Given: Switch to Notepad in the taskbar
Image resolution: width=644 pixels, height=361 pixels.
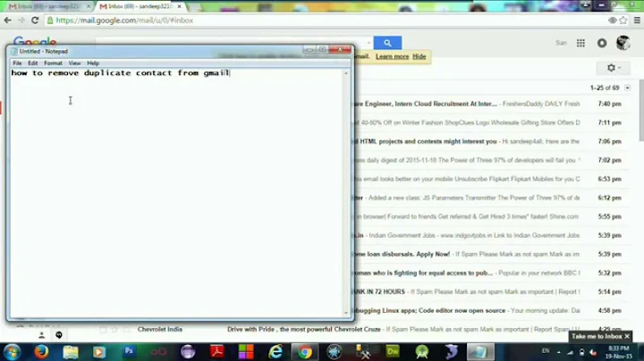Looking at the screenshot, I should point(479,352).
